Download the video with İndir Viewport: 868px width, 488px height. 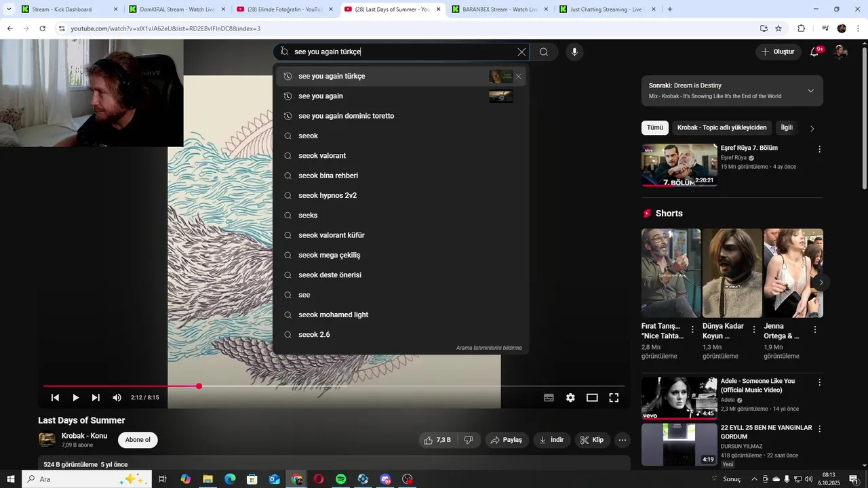(552, 440)
